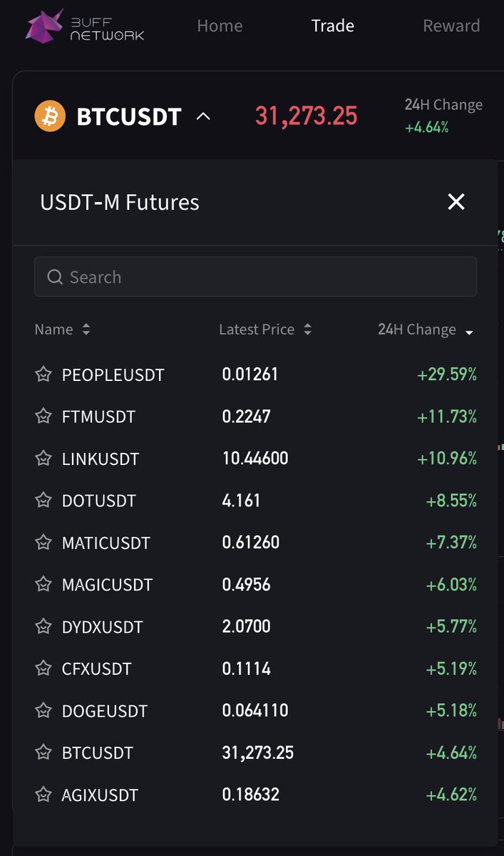Click LINKUSDT price 10.44600
Viewport: 504px width, 856px height.
tap(255, 458)
